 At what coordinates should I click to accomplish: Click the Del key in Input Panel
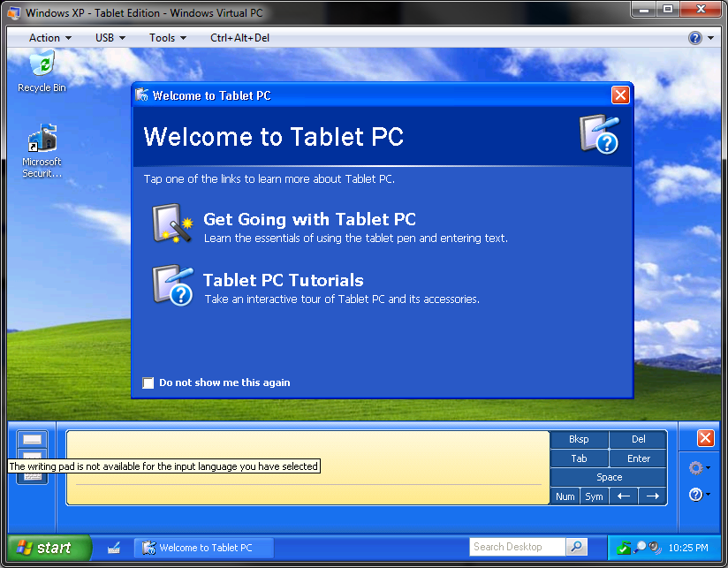638,439
